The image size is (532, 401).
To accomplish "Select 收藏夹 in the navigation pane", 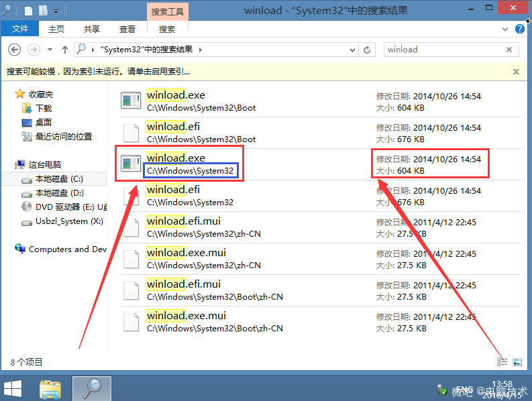I will pyautogui.click(x=41, y=95).
